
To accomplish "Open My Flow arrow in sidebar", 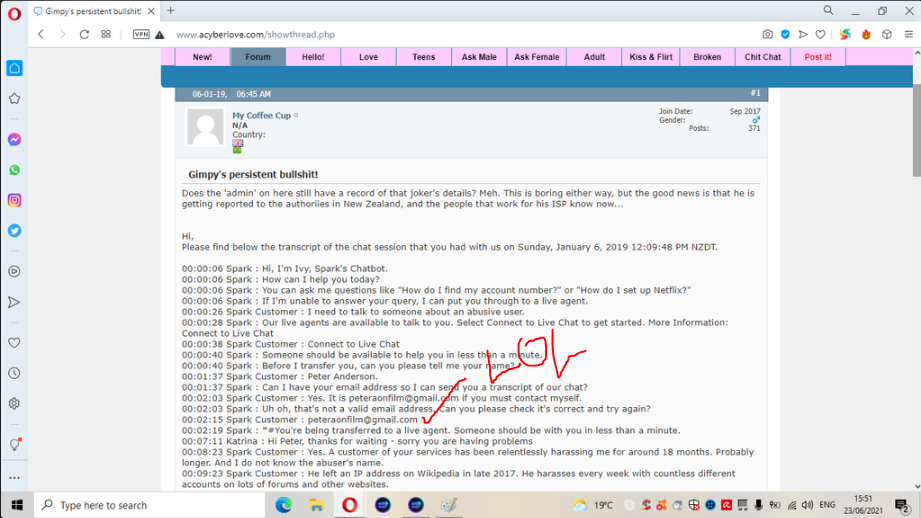I will coord(15,302).
